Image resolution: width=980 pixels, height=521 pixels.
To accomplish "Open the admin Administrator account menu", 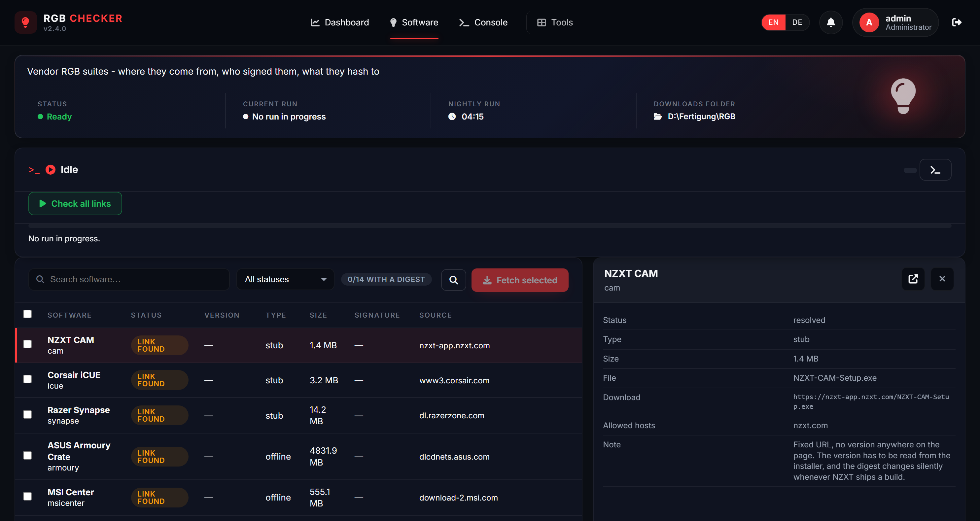I will click(896, 22).
